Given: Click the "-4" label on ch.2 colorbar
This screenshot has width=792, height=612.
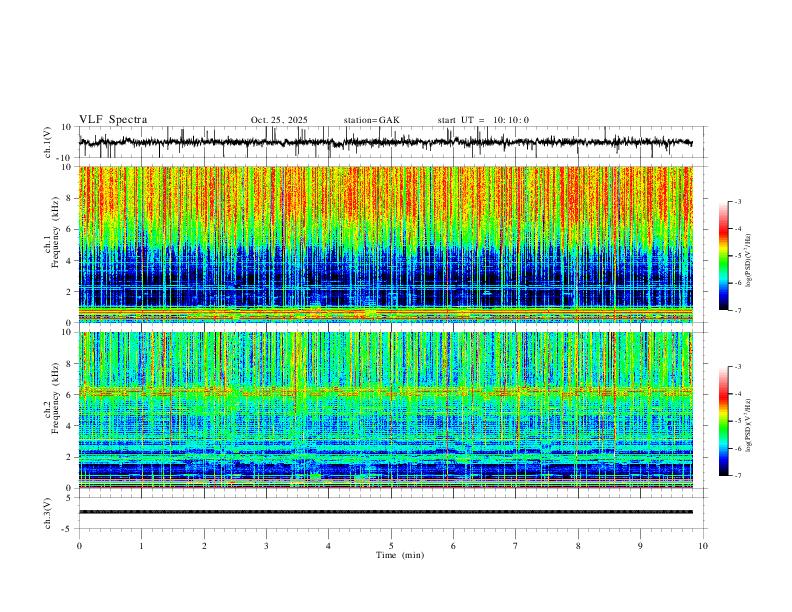Looking at the screenshot, I should 737,394.
